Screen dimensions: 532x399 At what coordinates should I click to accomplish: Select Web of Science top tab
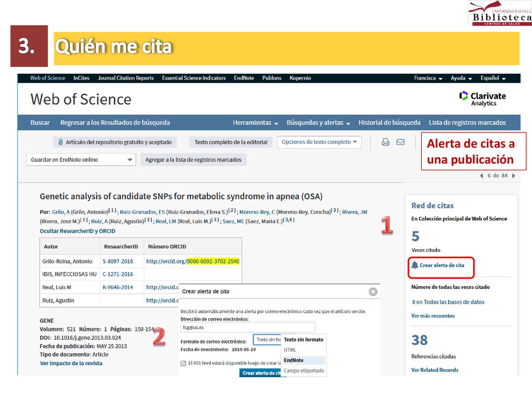(x=47, y=78)
